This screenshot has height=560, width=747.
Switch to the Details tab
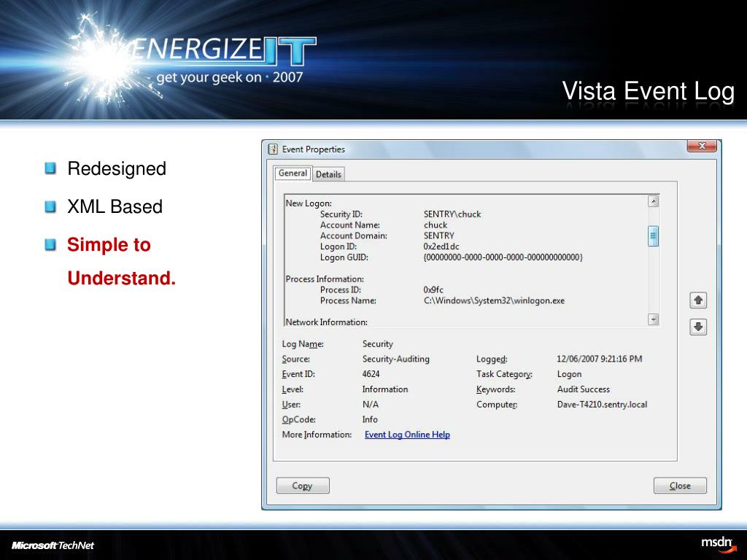329,174
